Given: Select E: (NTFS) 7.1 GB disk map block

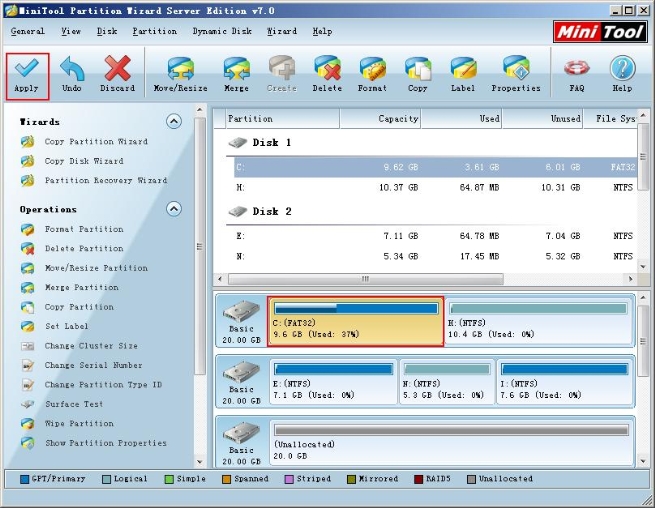Looking at the screenshot, I should click(333, 381).
